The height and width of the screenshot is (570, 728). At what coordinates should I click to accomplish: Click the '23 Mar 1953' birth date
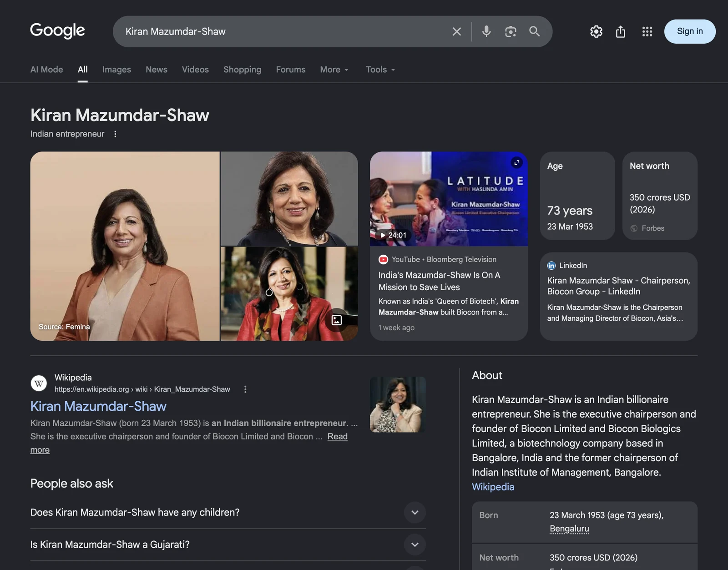tap(570, 227)
